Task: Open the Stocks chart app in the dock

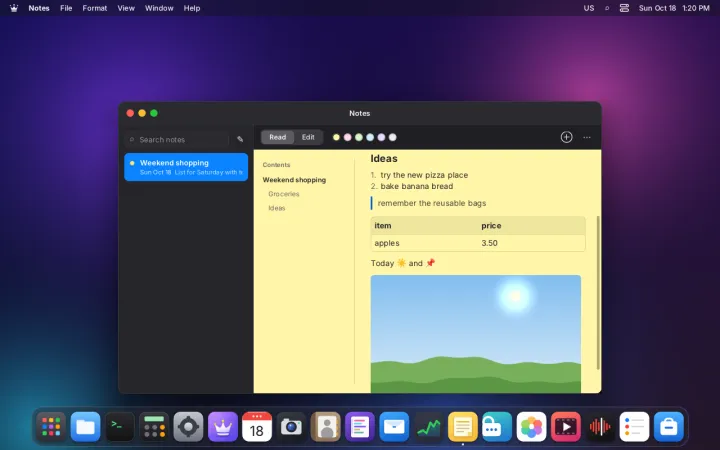Action: pyautogui.click(x=428, y=427)
